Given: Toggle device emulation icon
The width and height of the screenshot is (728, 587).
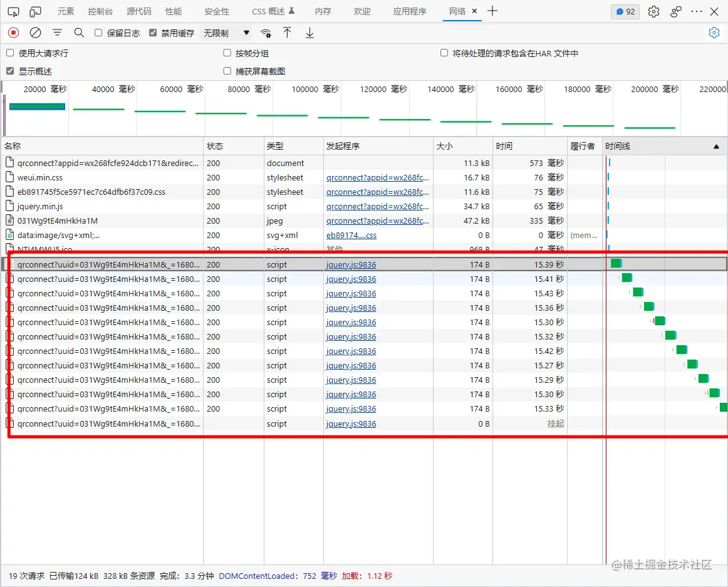Looking at the screenshot, I should coord(36,11).
